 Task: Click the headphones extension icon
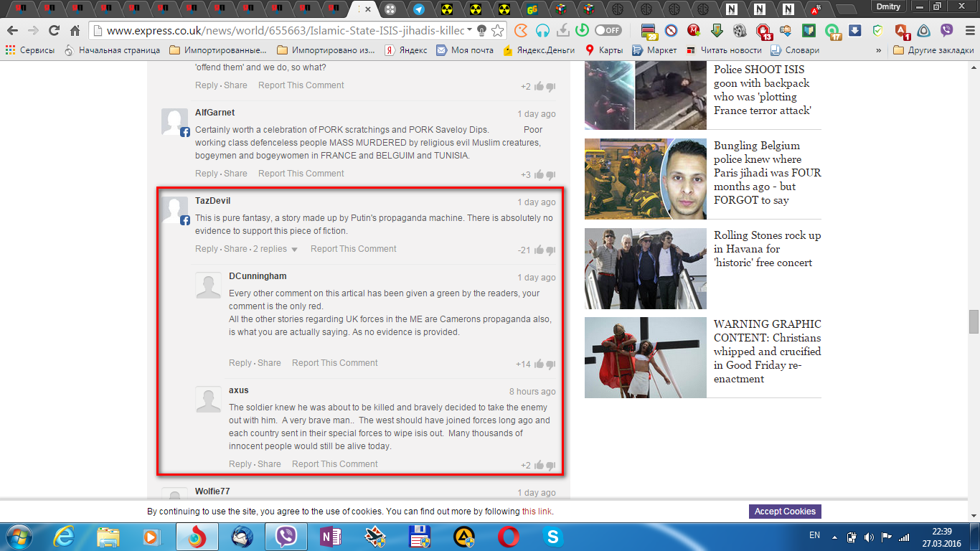click(x=543, y=31)
